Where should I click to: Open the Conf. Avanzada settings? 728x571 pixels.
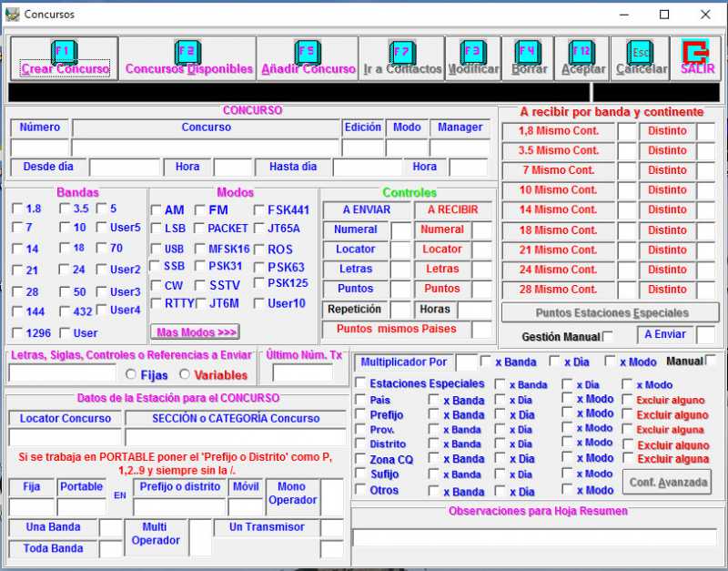(x=669, y=482)
